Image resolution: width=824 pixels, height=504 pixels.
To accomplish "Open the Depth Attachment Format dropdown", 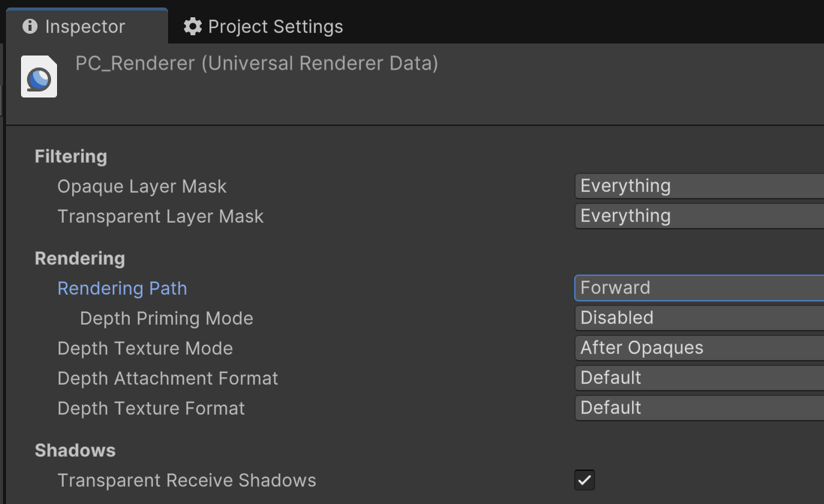I will tap(699, 377).
